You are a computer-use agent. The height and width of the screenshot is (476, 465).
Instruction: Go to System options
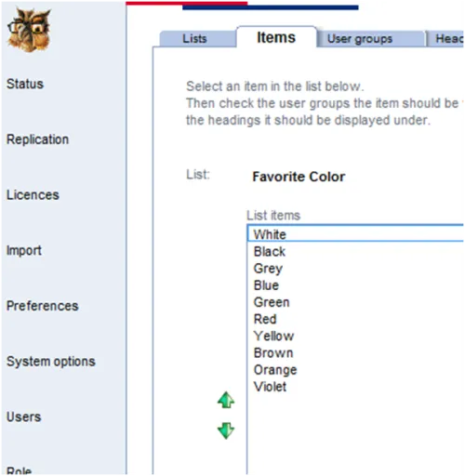pos(51,362)
